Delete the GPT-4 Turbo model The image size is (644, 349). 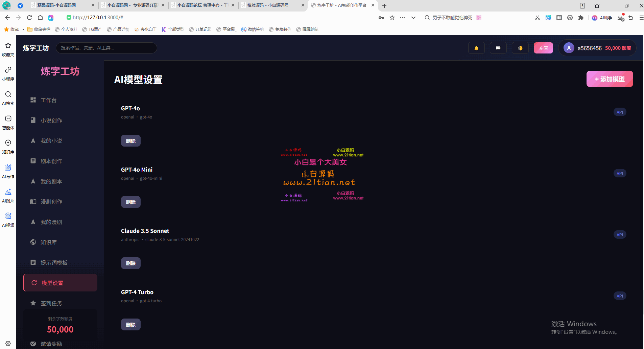(131, 325)
